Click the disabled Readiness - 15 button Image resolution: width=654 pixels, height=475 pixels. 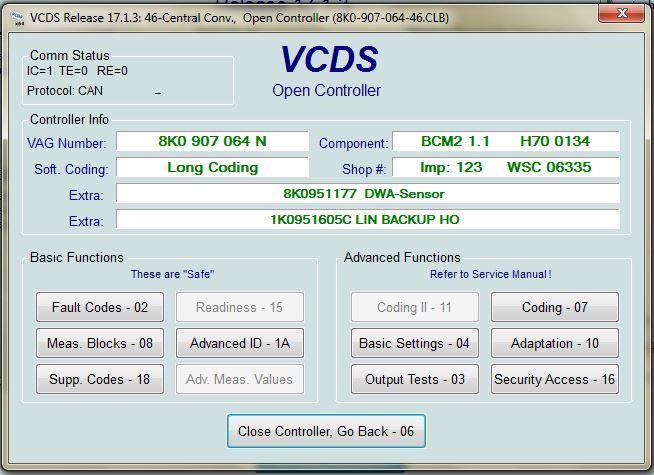[240, 307]
